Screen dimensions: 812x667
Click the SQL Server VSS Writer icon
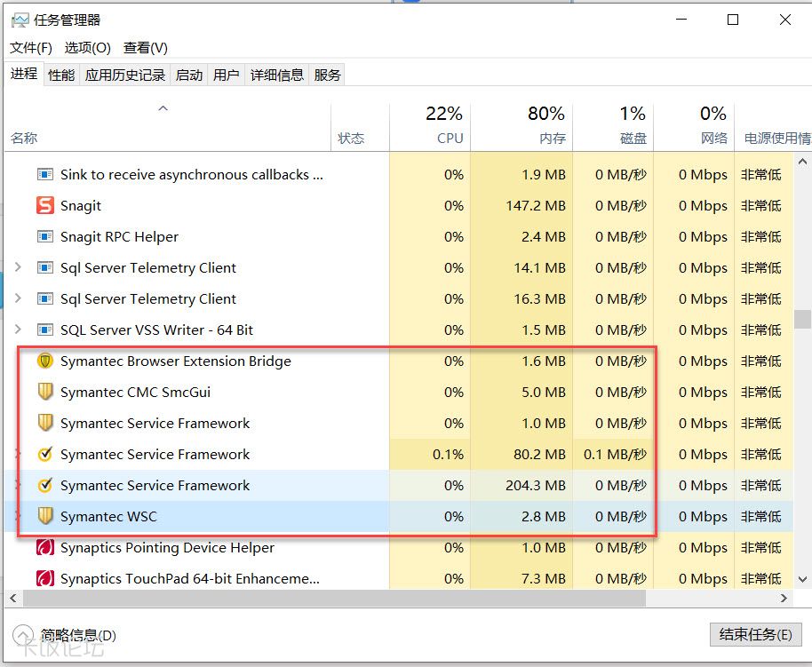(45, 330)
